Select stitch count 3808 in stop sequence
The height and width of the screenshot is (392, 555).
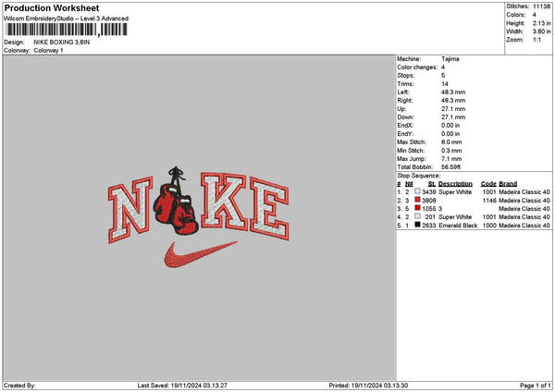(x=429, y=201)
